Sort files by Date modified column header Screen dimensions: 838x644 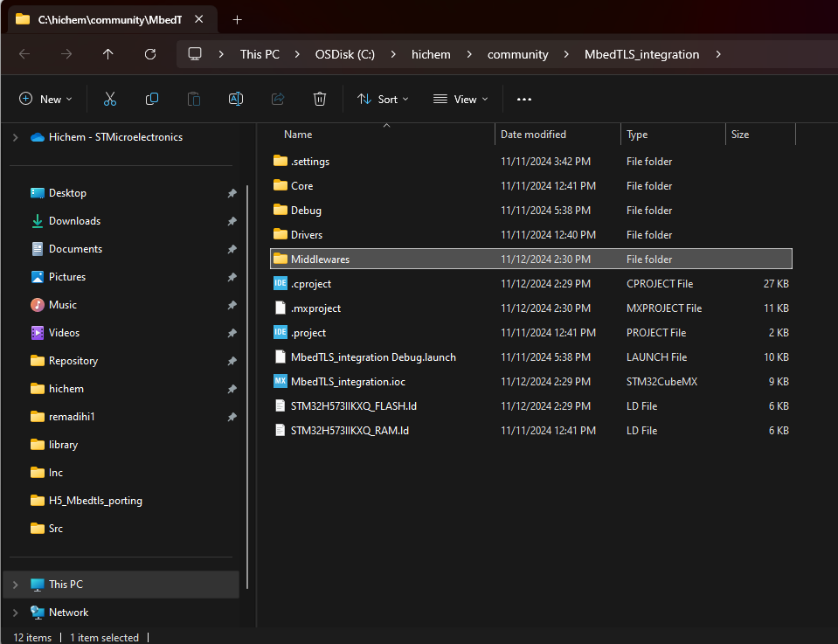coord(533,135)
